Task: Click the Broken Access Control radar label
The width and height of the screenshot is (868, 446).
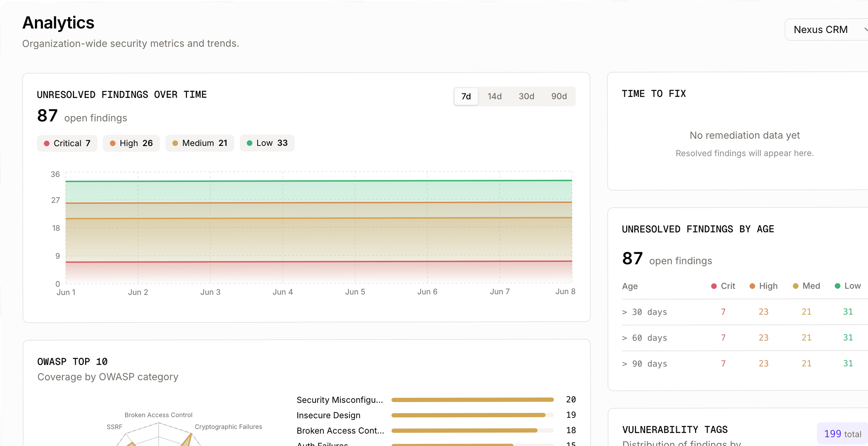Action: (x=158, y=415)
